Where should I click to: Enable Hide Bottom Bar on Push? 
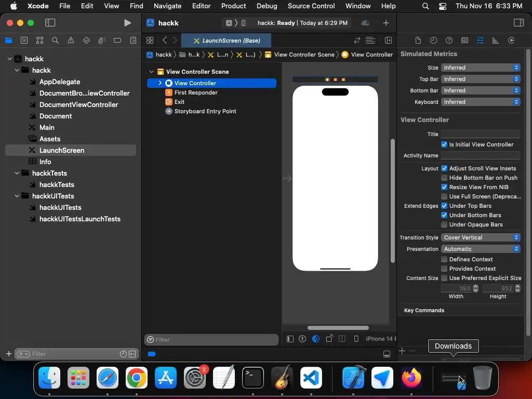(x=444, y=178)
